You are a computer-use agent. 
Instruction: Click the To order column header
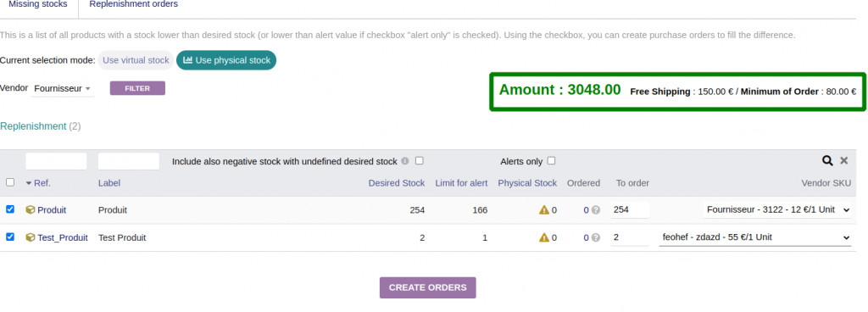point(632,183)
